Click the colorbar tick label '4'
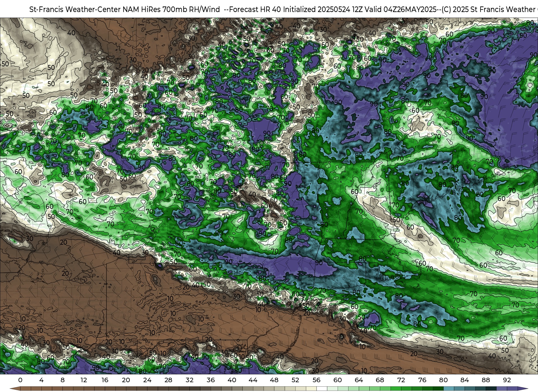Image resolution: width=538 pixels, height=392 pixels. [41, 380]
